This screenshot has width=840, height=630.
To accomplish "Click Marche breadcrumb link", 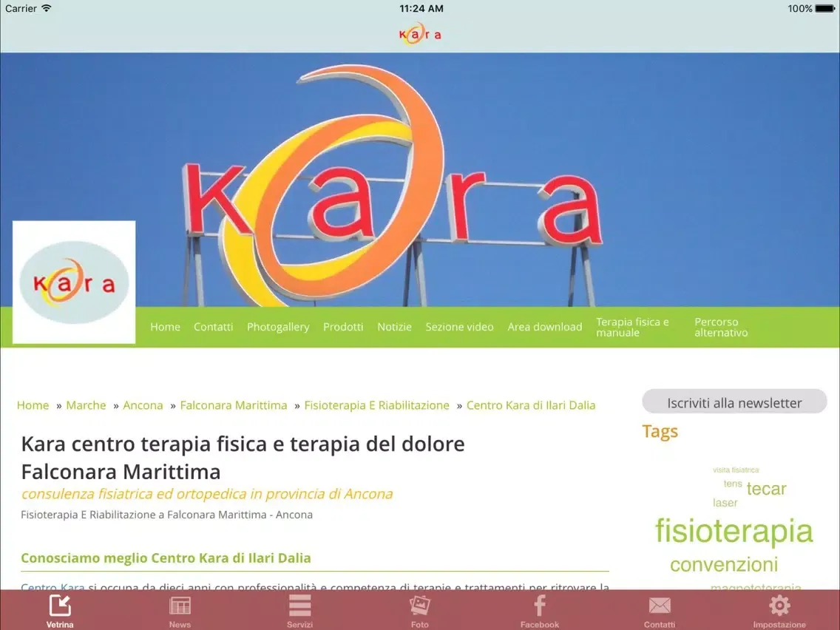I will click(86, 405).
